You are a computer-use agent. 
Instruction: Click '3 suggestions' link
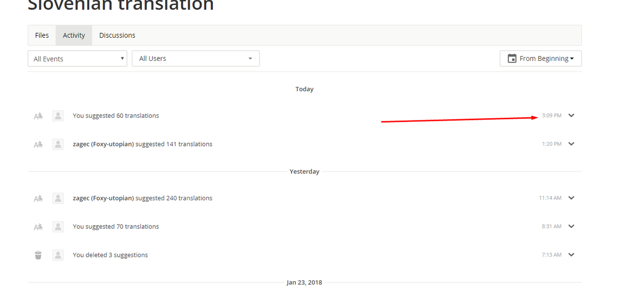(x=128, y=255)
